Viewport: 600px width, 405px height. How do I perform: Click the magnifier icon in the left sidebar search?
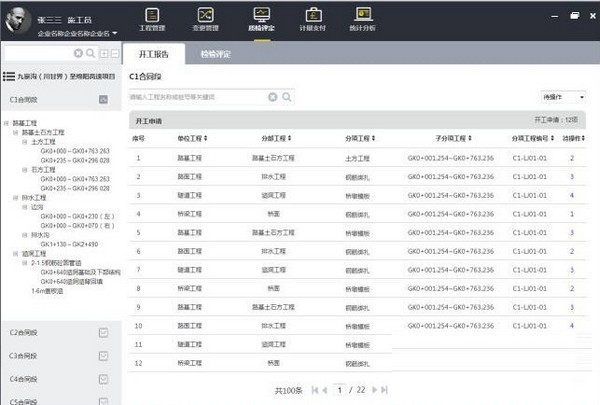coord(93,52)
